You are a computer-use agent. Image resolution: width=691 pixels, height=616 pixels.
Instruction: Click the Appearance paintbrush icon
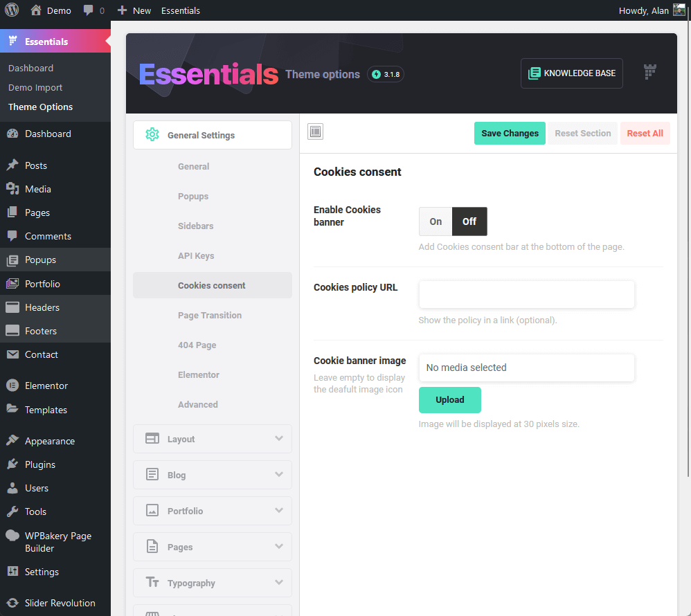[12, 440]
